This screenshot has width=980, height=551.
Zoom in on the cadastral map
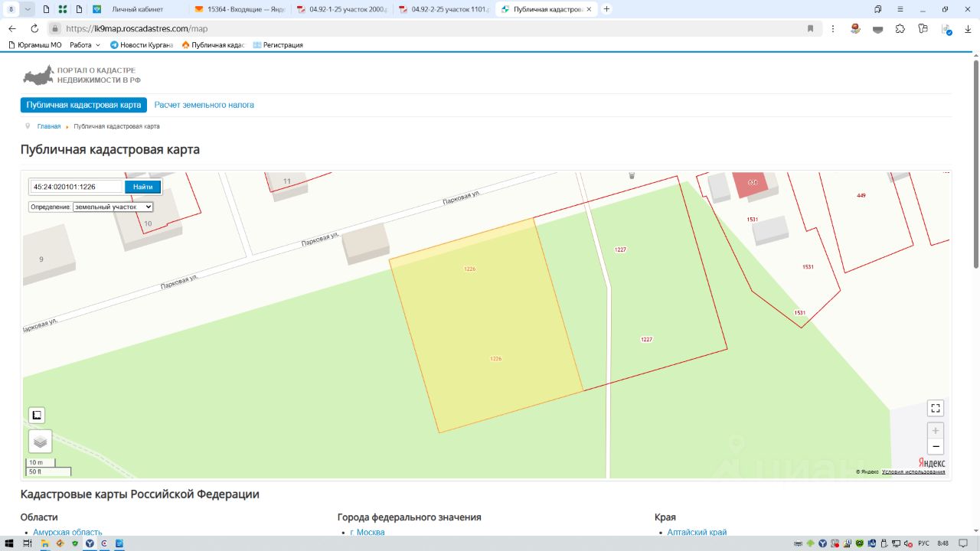(935, 431)
